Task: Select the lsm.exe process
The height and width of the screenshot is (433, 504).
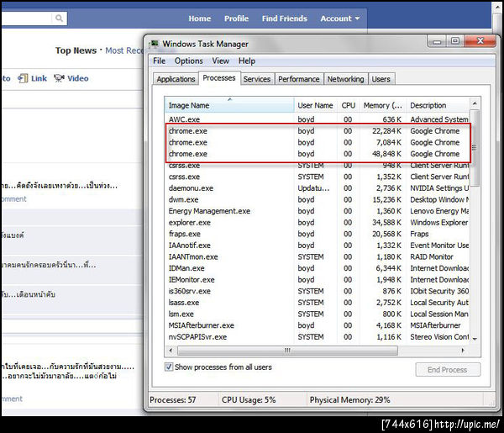Action: 317,314
